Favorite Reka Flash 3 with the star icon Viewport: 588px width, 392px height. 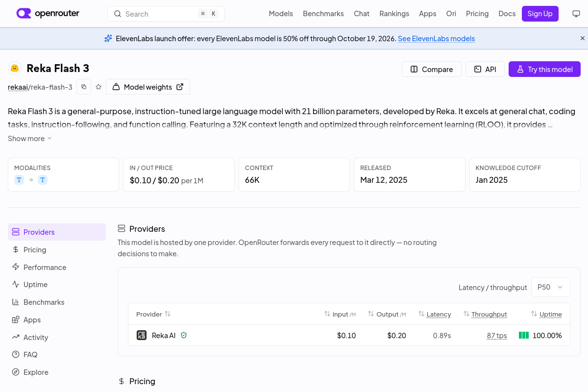click(98, 87)
